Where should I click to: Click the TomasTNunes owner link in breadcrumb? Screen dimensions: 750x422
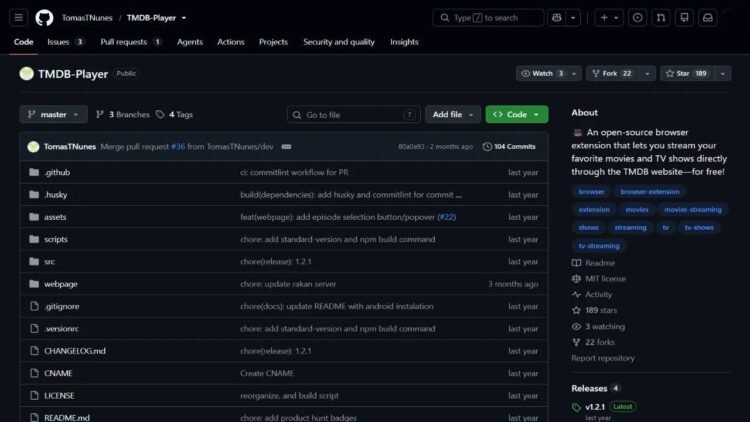coord(87,18)
